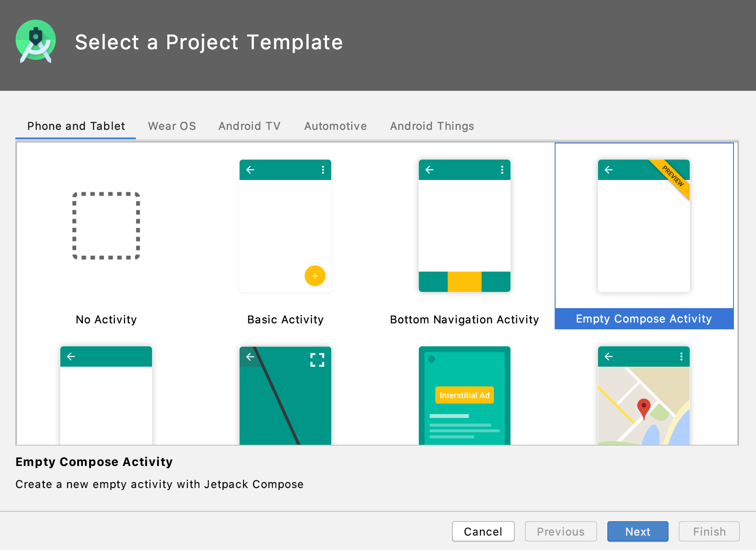Image resolution: width=756 pixels, height=550 pixels.
Task: Click the No Activity label
Action: [106, 320]
